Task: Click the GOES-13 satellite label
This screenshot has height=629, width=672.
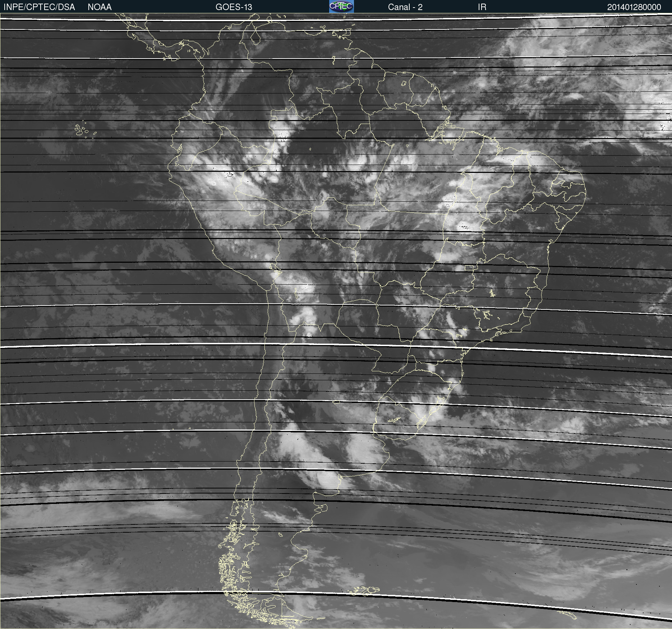Action: pyautogui.click(x=234, y=7)
